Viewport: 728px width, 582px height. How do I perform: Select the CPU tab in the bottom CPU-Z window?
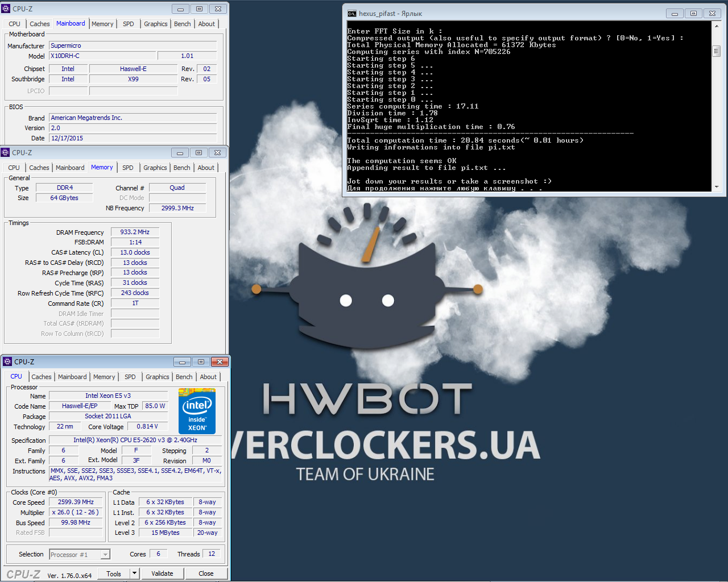click(x=16, y=376)
